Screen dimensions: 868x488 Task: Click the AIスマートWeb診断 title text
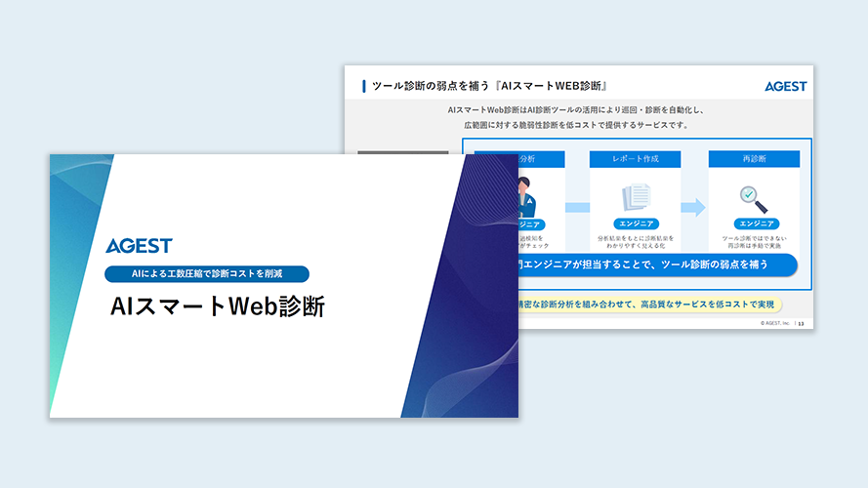pyautogui.click(x=217, y=306)
